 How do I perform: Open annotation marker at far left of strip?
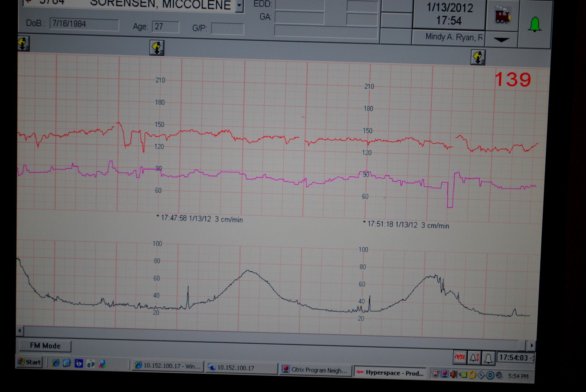click(x=23, y=44)
